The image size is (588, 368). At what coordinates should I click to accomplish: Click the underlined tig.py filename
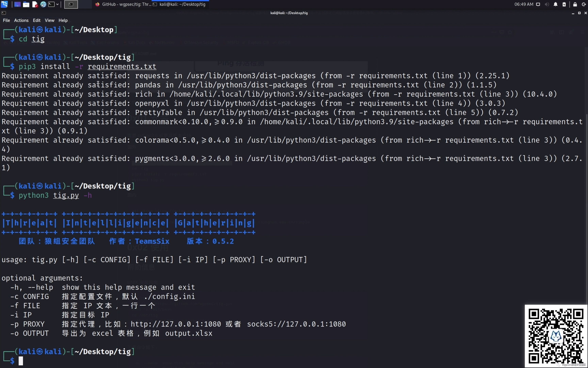coord(66,195)
